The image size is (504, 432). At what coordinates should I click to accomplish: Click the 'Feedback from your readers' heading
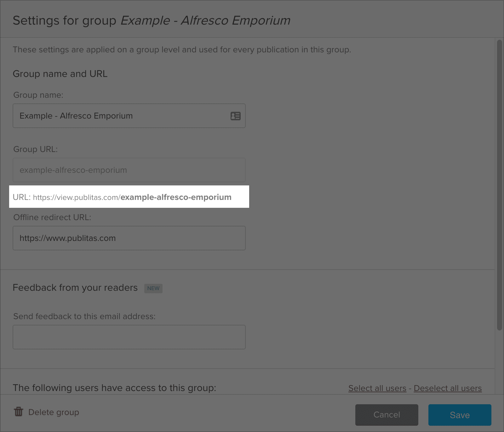click(75, 288)
